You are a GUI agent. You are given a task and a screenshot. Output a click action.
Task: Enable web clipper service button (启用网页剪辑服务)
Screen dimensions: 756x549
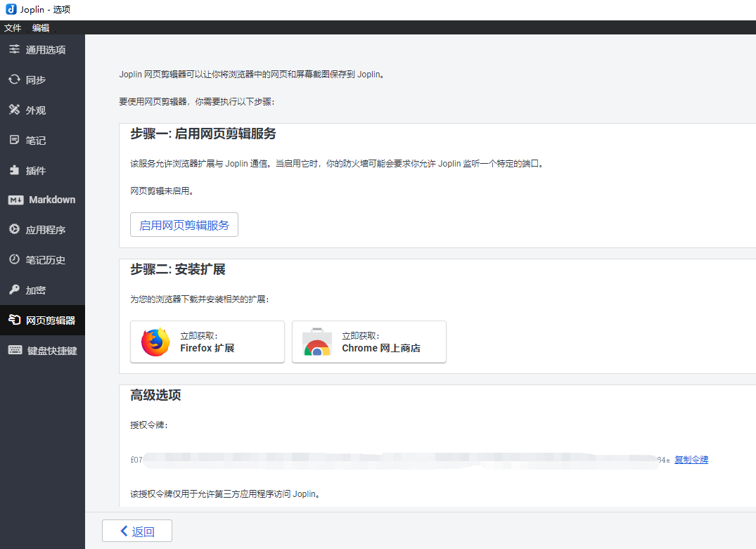click(184, 225)
